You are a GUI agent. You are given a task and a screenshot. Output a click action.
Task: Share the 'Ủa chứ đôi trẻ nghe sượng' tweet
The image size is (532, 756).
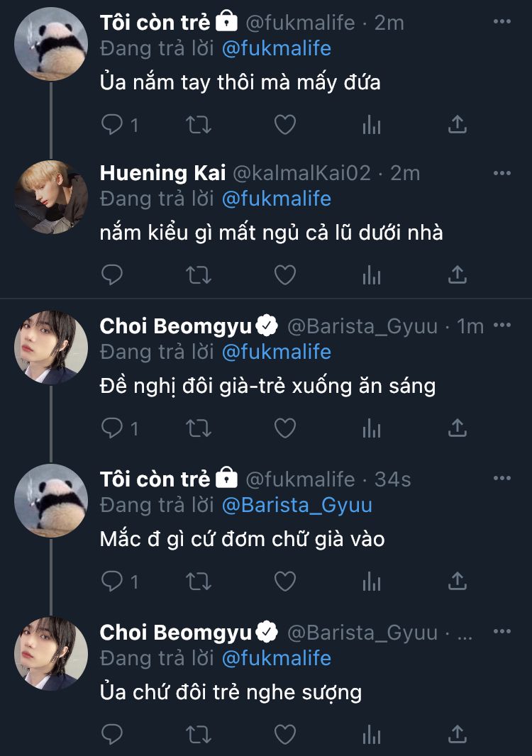click(x=458, y=733)
